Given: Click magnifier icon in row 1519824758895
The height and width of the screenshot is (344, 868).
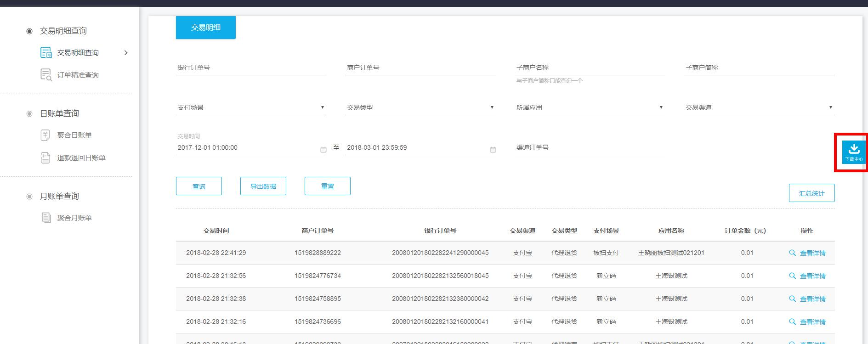Looking at the screenshot, I should pos(792,299).
